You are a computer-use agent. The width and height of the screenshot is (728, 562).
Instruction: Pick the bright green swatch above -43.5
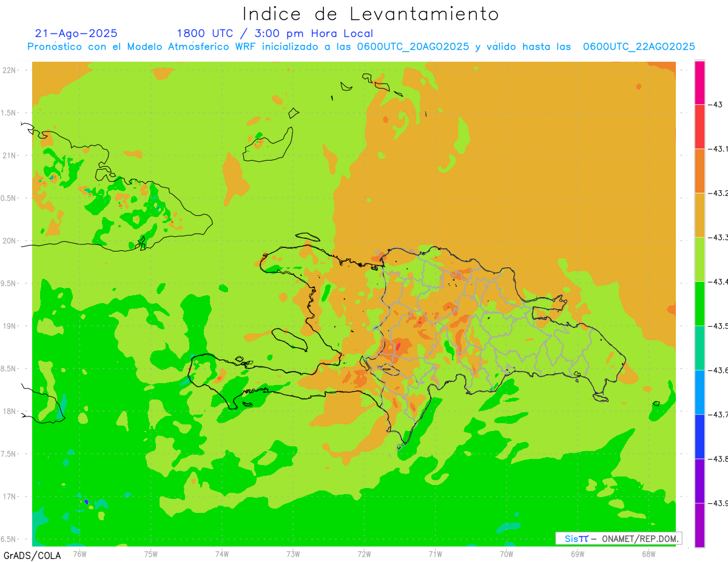click(699, 303)
